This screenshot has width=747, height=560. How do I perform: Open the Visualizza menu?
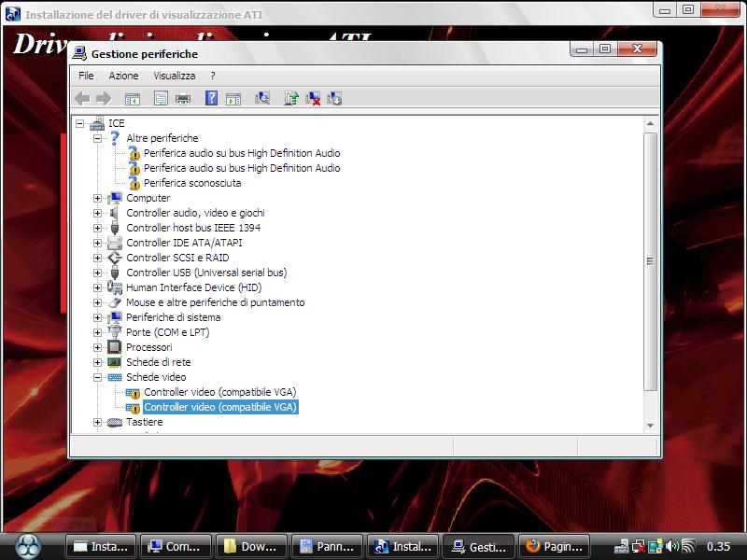(x=175, y=76)
